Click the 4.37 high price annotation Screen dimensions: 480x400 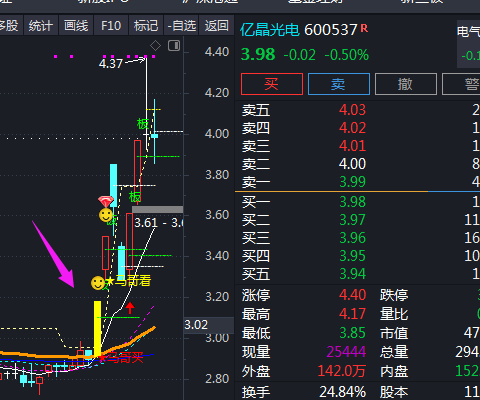(x=111, y=63)
